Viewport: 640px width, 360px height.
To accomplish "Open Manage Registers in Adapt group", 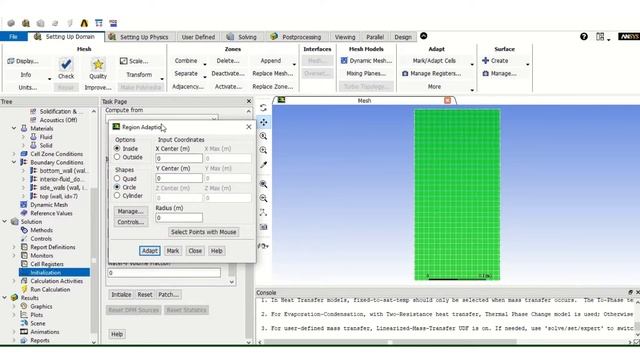I will [431, 73].
